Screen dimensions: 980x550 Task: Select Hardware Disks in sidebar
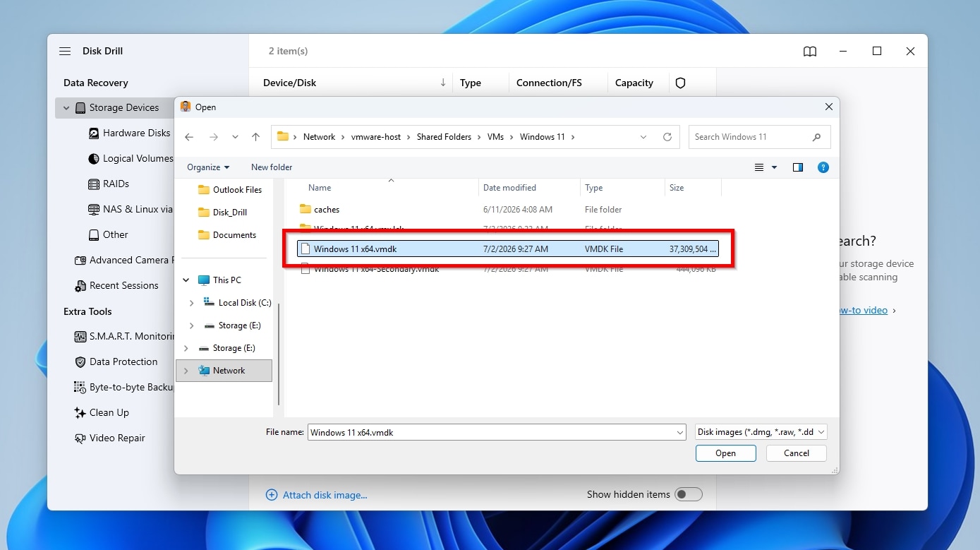[130, 133]
